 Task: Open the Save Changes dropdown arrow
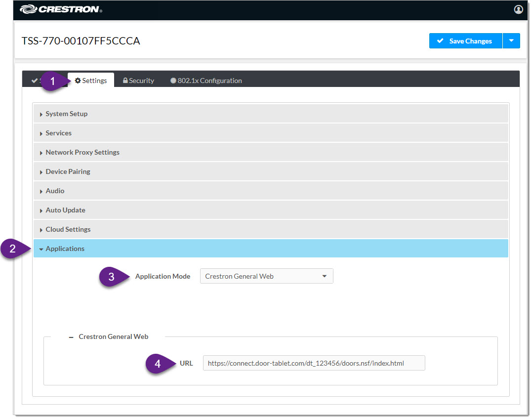pyautogui.click(x=511, y=41)
